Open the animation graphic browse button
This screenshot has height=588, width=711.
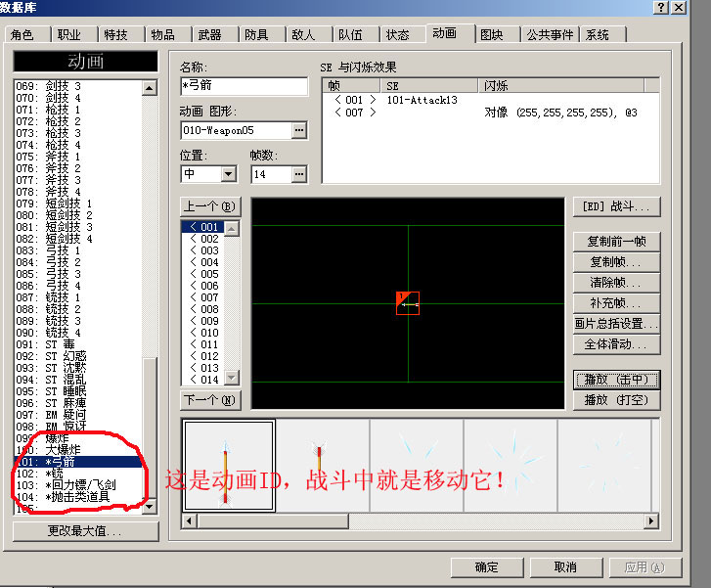click(x=299, y=131)
